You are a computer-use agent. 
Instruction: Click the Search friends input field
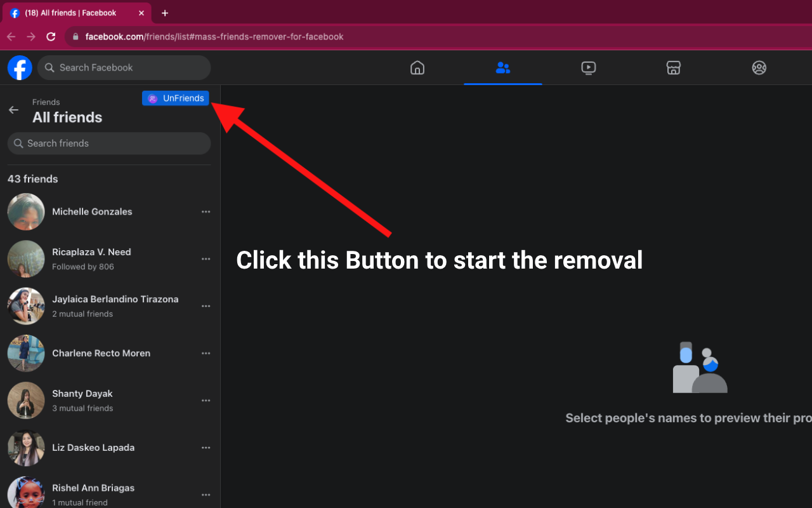[108, 143]
